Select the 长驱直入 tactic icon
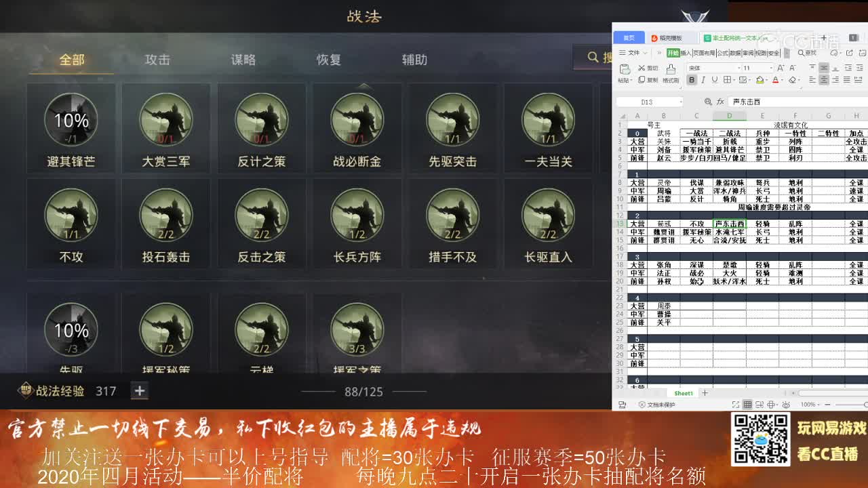 click(x=549, y=216)
